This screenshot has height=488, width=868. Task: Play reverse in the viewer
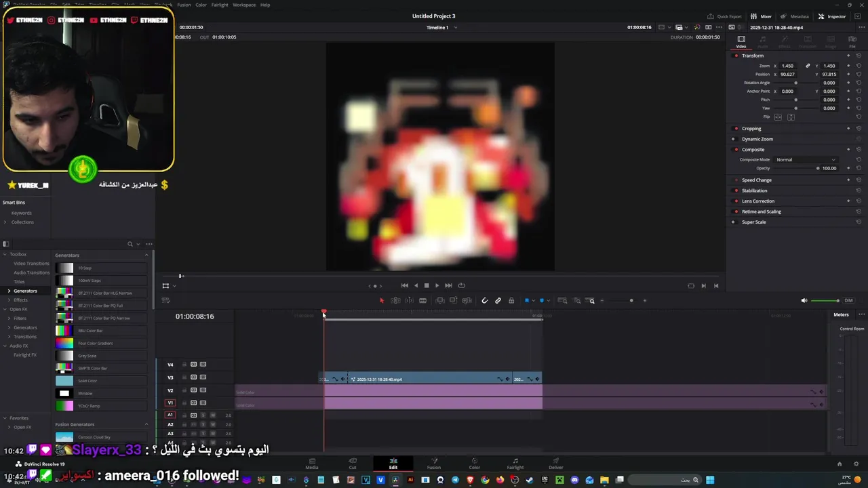pyautogui.click(x=416, y=285)
